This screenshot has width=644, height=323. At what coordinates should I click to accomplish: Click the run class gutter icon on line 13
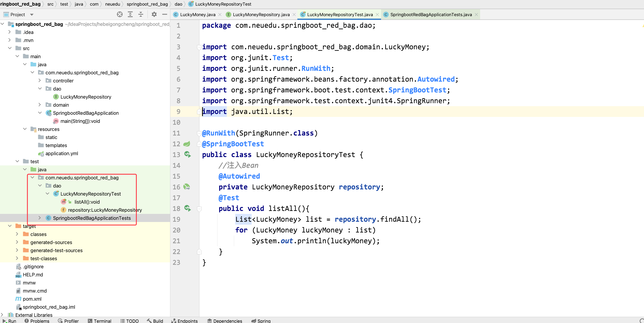coord(188,155)
